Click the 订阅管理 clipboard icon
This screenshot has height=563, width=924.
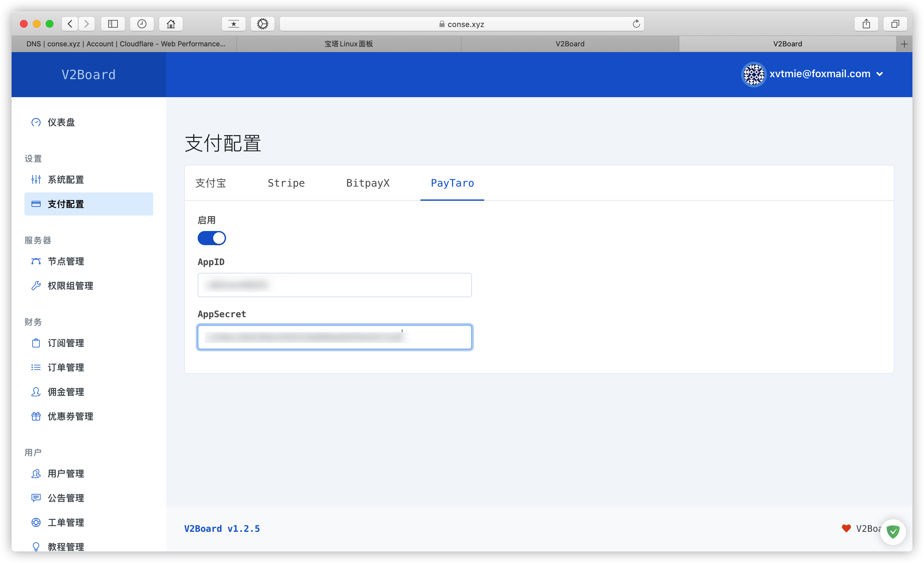36,343
